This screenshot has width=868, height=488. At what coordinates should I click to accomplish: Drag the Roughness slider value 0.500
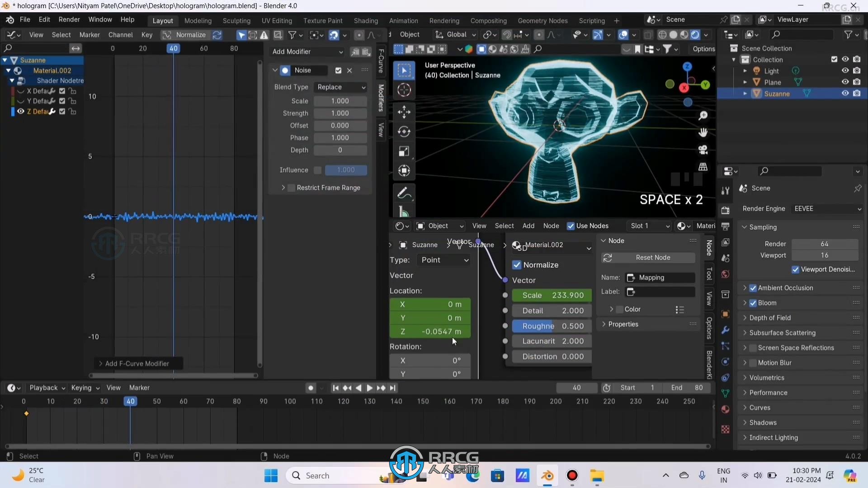[550, 326]
